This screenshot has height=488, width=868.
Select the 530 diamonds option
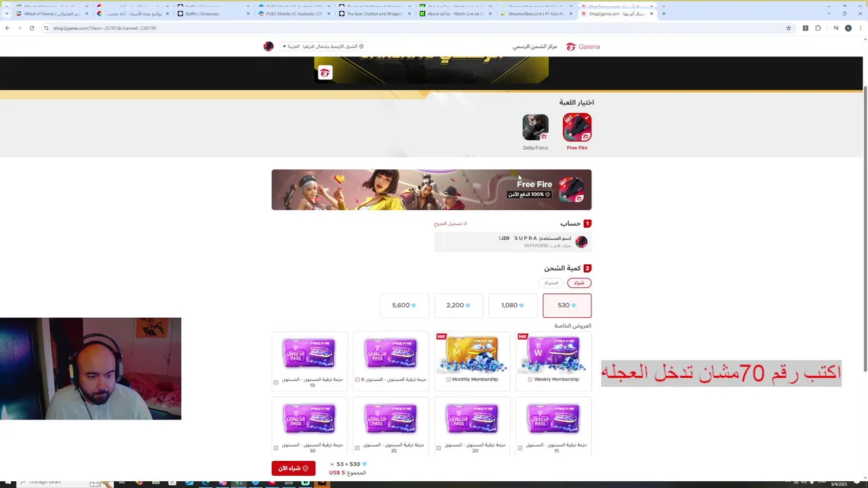tap(567, 306)
